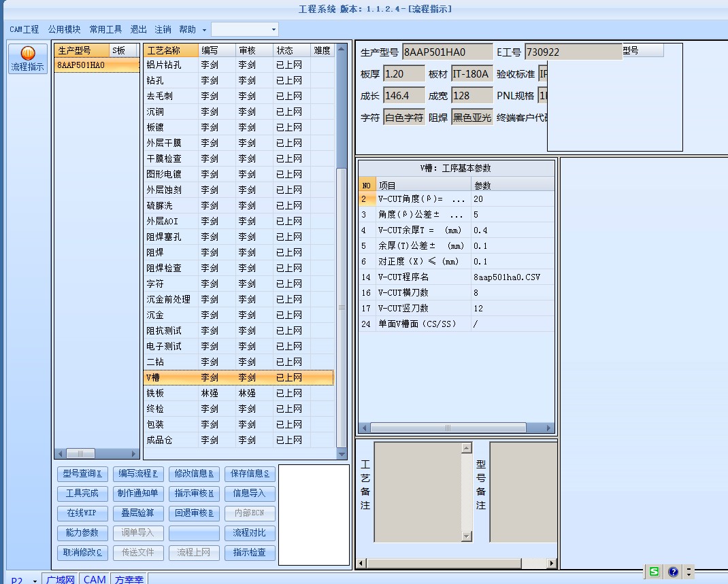
Task: Click the 修改信息 button
Action: tap(194, 474)
